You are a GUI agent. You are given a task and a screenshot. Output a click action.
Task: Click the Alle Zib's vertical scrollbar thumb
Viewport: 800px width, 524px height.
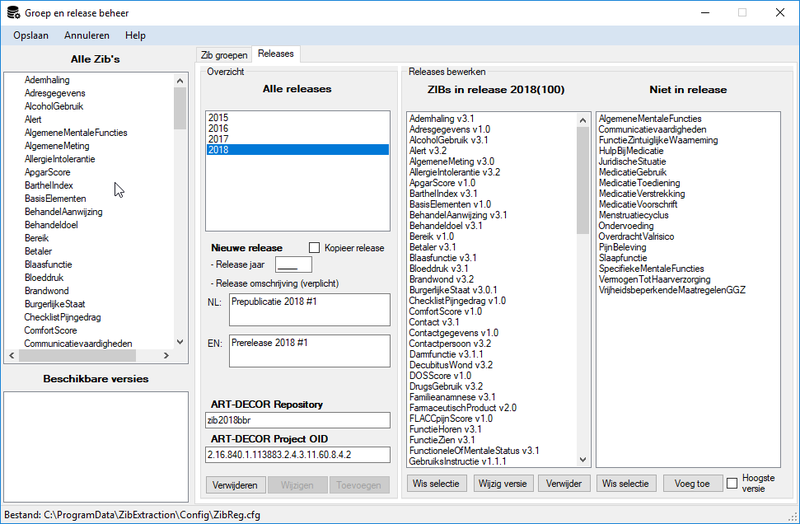pyautogui.click(x=180, y=108)
